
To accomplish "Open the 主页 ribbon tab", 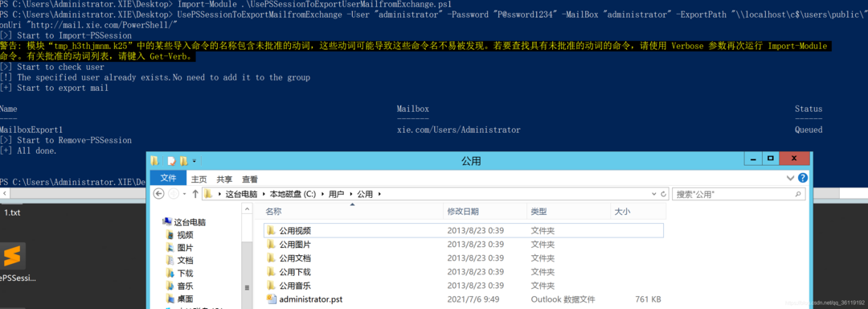I will click(199, 179).
